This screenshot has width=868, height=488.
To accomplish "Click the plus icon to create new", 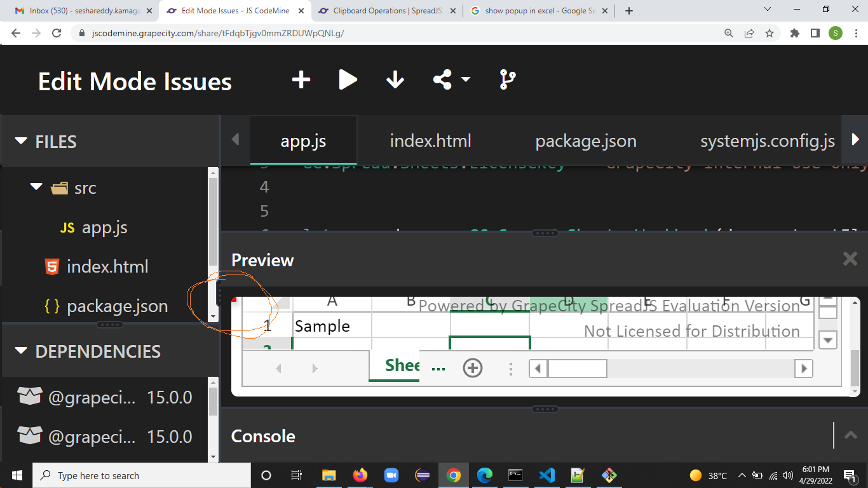I will click(301, 79).
